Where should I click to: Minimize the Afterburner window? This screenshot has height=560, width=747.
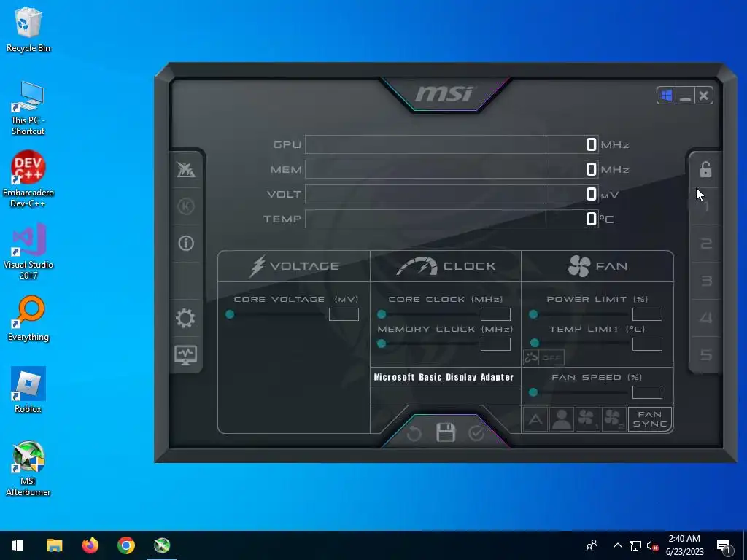pyautogui.click(x=685, y=96)
